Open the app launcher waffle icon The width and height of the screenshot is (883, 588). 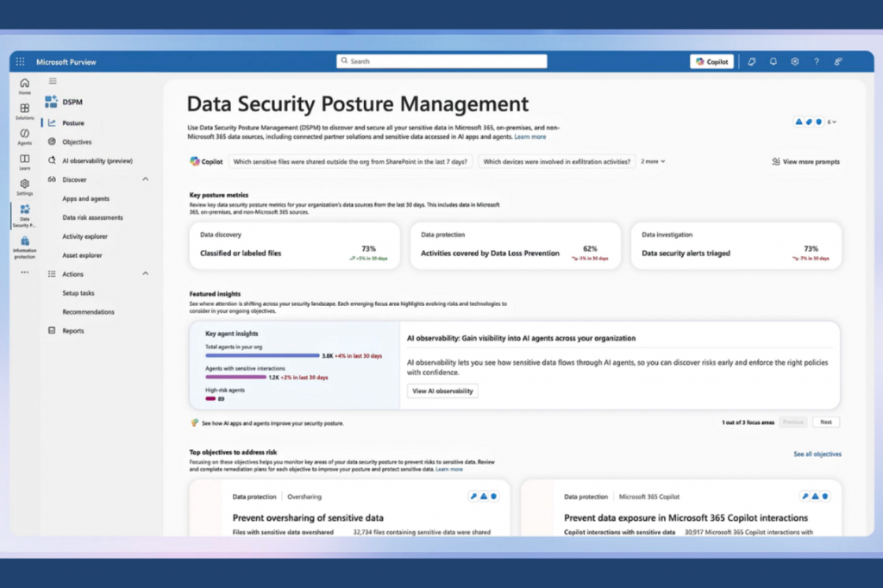[21, 62]
